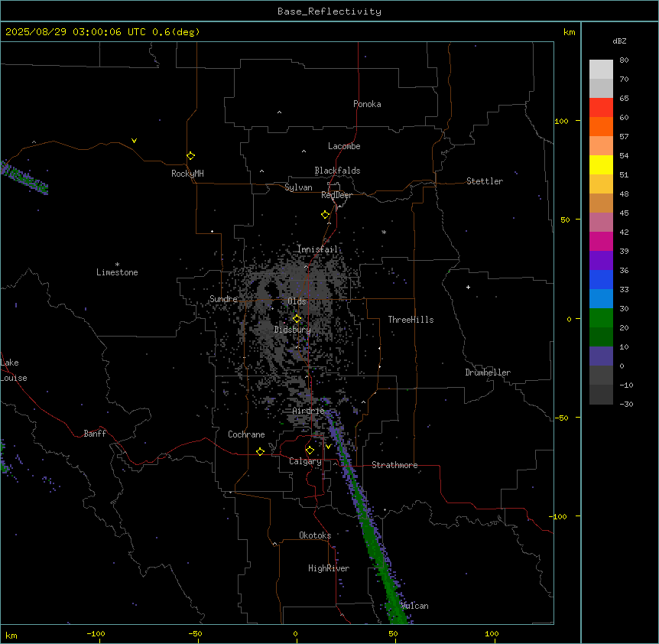Click the Lake Louise label
Screen dimensions: 659x644
coord(14,370)
